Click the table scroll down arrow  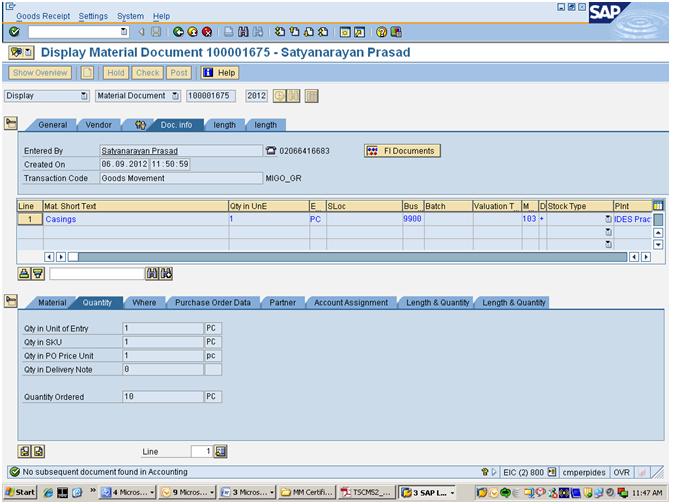[x=658, y=244]
